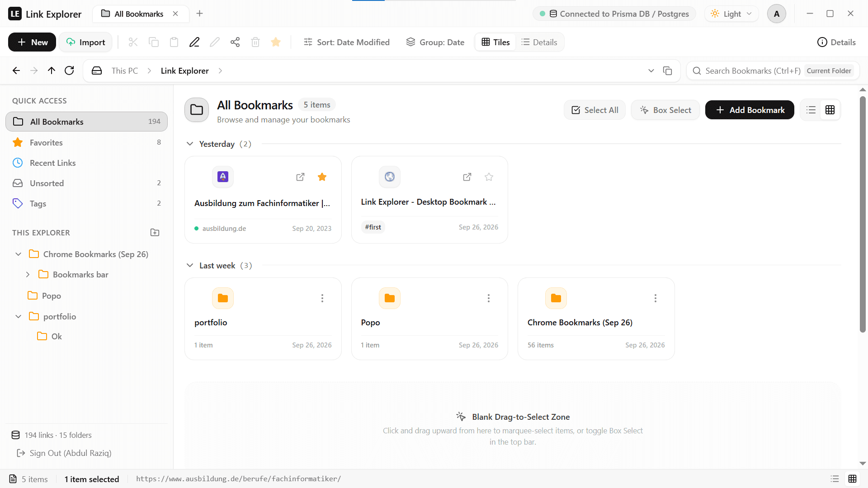868x488 pixels.
Task: Toggle the Details pane button at top right
Action: (836, 42)
